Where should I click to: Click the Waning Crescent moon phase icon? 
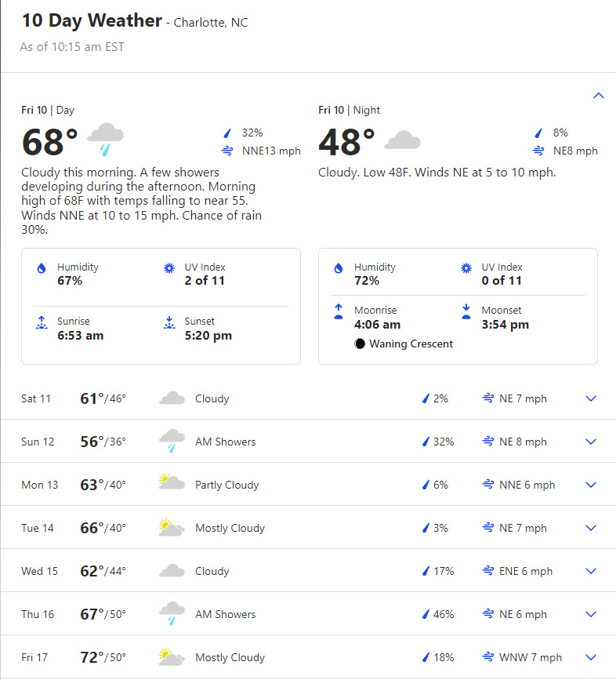[x=360, y=344]
